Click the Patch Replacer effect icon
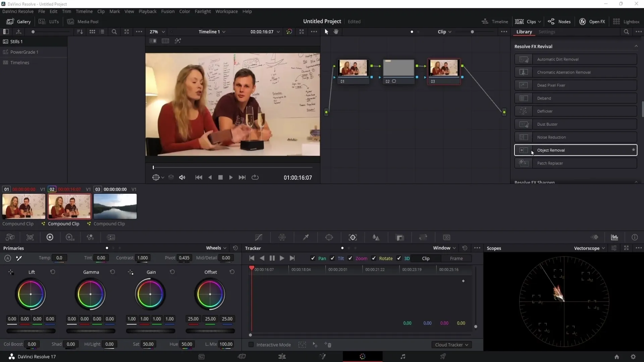Image resolution: width=644 pixels, height=362 pixels. tap(524, 163)
